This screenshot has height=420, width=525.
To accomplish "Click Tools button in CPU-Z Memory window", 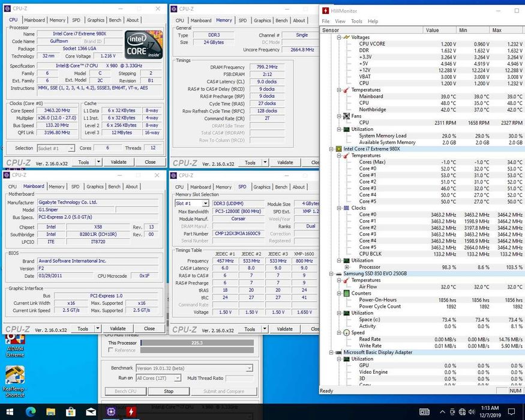I will coord(250,163).
